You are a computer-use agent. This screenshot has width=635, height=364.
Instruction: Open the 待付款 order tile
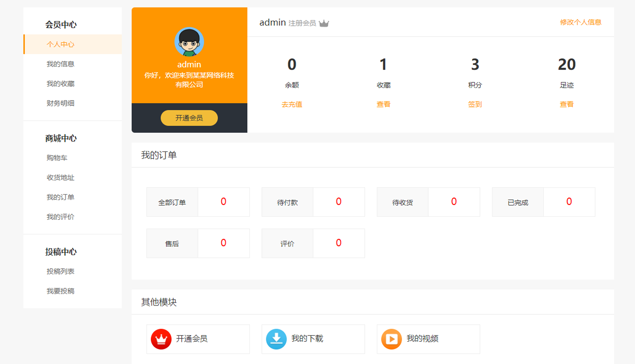tap(313, 202)
